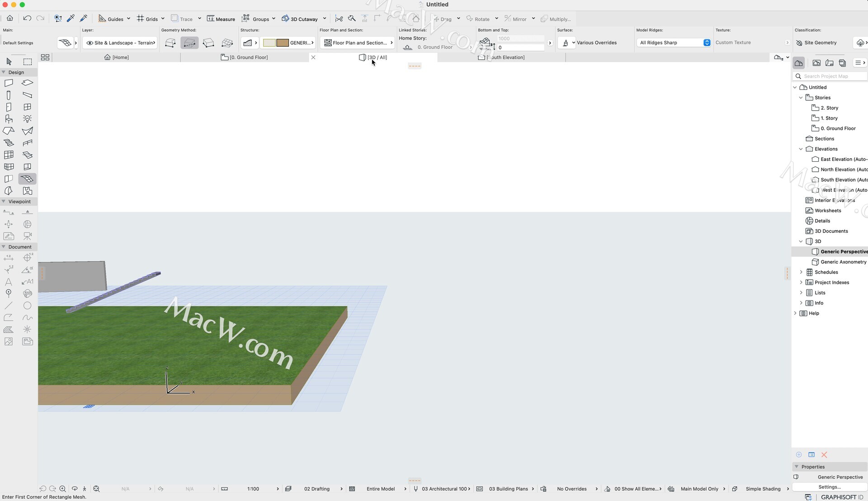Collapse the Stories tree node

click(x=801, y=98)
